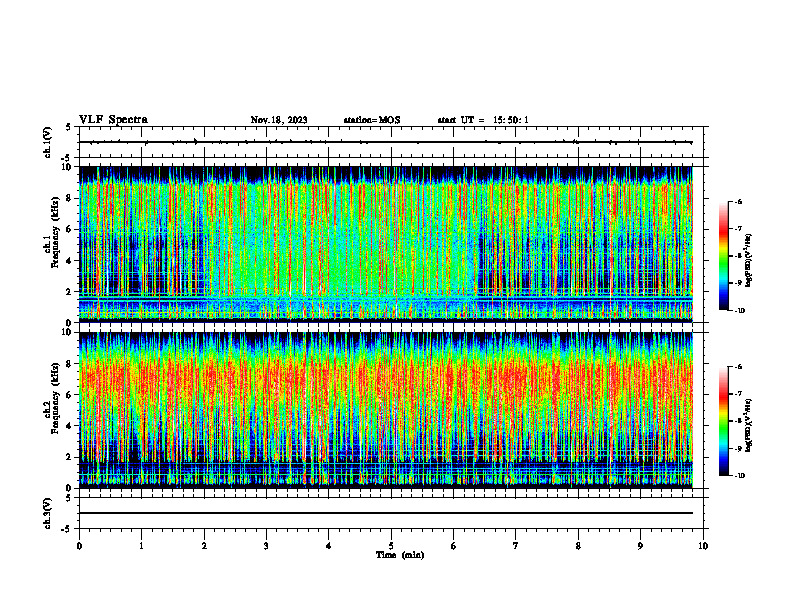Select the date 'Nov.18, 2023' in header
This screenshot has height=612, width=792.
click(x=279, y=120)
